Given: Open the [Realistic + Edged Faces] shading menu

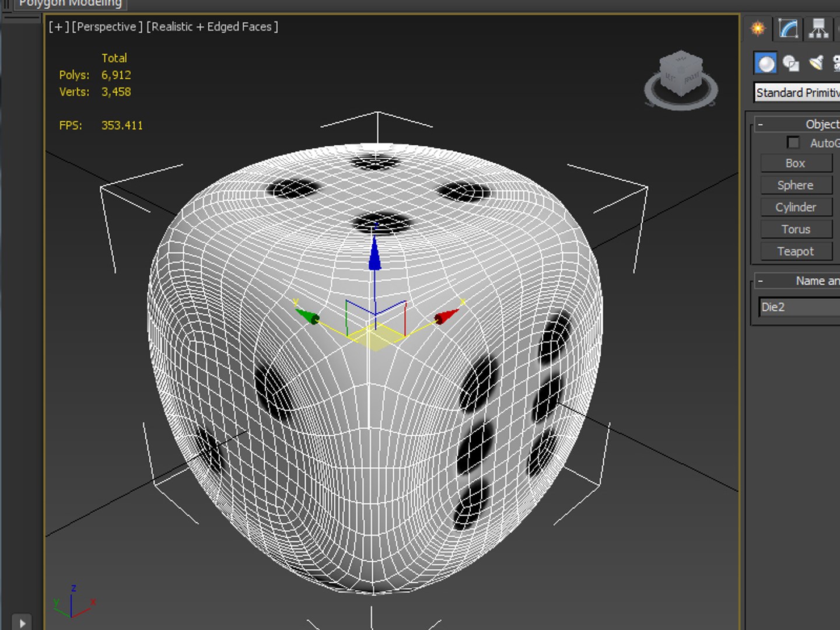Looking at the screenshot, I should 212,27.
